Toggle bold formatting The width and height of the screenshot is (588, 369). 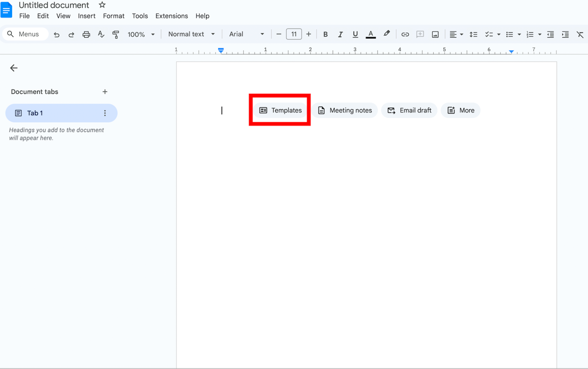pyautogui.click(x=325, y=34)
